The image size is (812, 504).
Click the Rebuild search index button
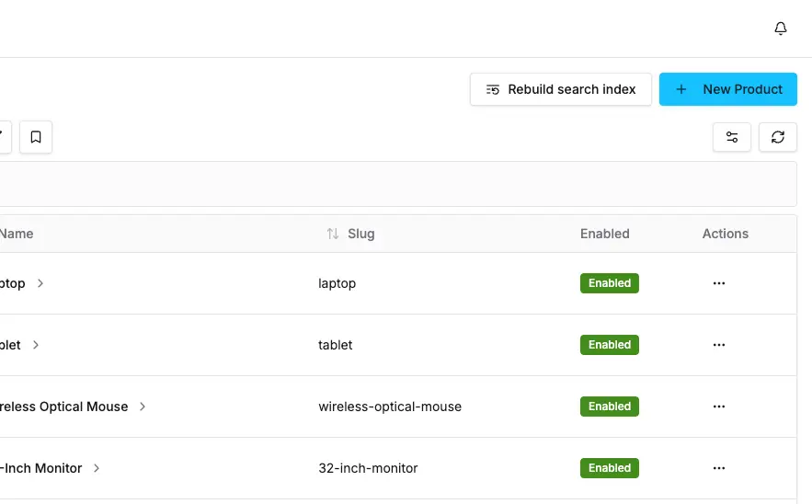561,89
